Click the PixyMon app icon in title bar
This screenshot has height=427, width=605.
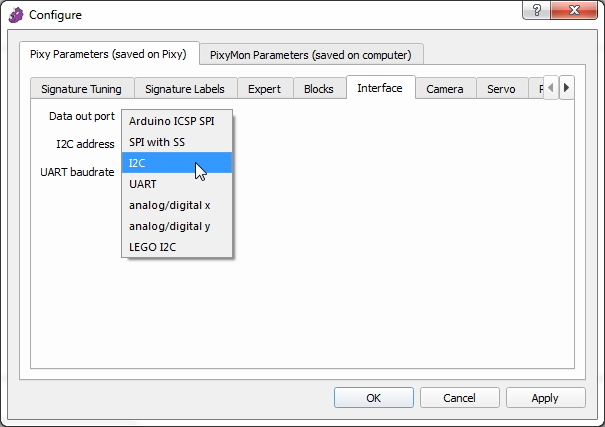pos(15,15)
